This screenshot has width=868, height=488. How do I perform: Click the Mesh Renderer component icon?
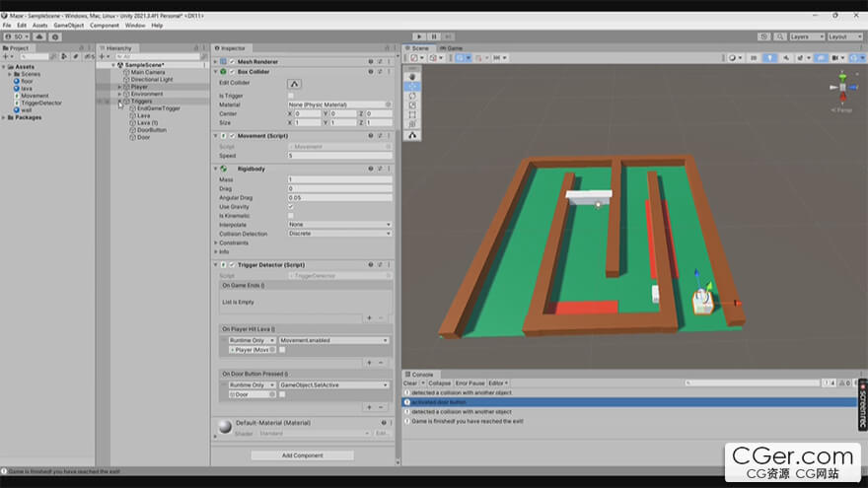pyautogui.click(x=223, y=62)
